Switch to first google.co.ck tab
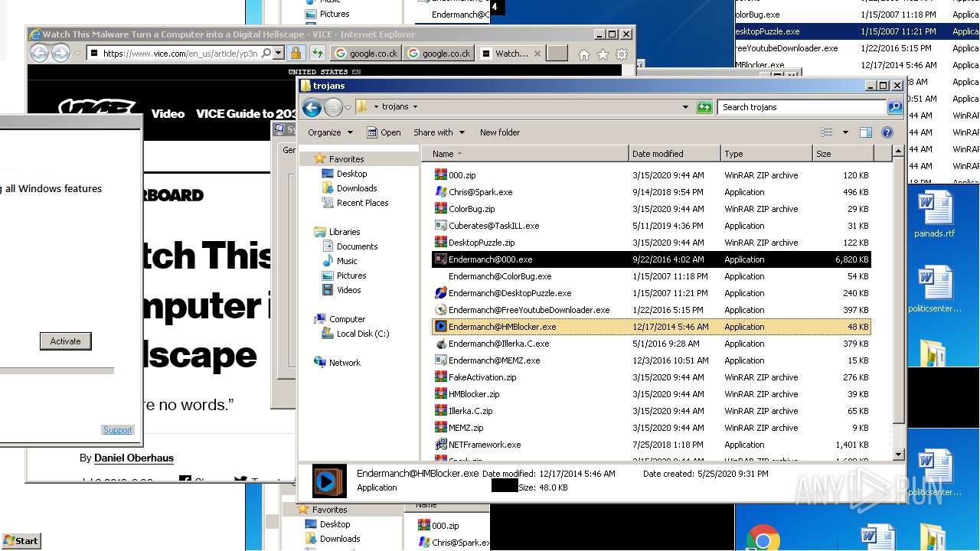This screenshot has height=551, width=980. click(366, 54)
